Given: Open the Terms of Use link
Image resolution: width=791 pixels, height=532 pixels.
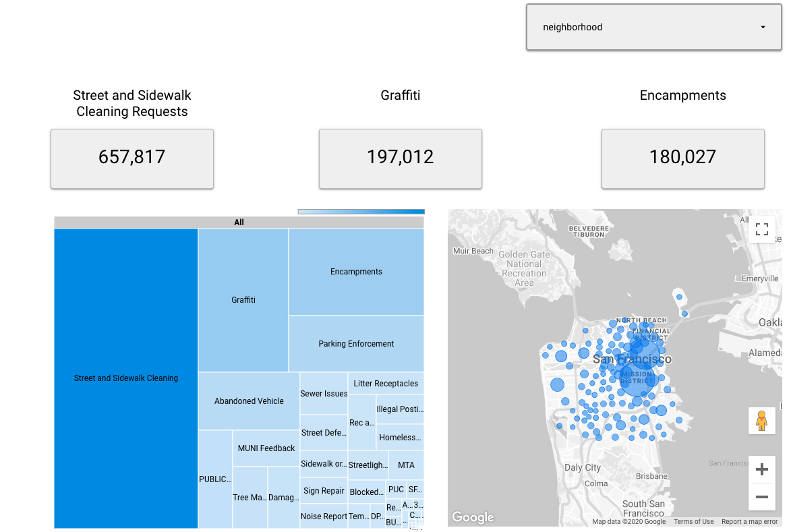Looking at the screenshot, I should [693, 521].
